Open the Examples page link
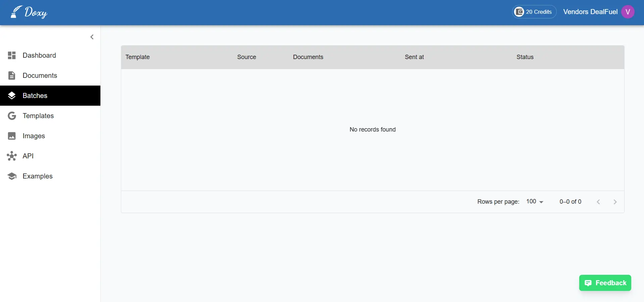 point(37,176)
